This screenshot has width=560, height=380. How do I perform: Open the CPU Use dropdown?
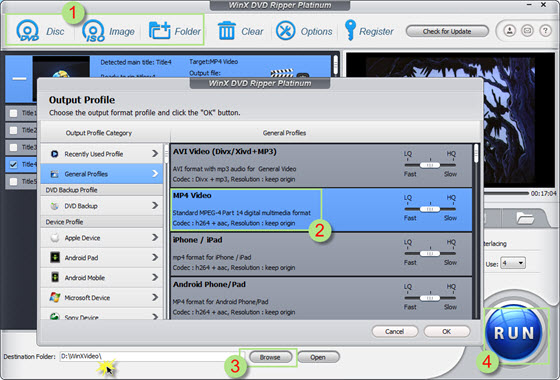[513, 264]
